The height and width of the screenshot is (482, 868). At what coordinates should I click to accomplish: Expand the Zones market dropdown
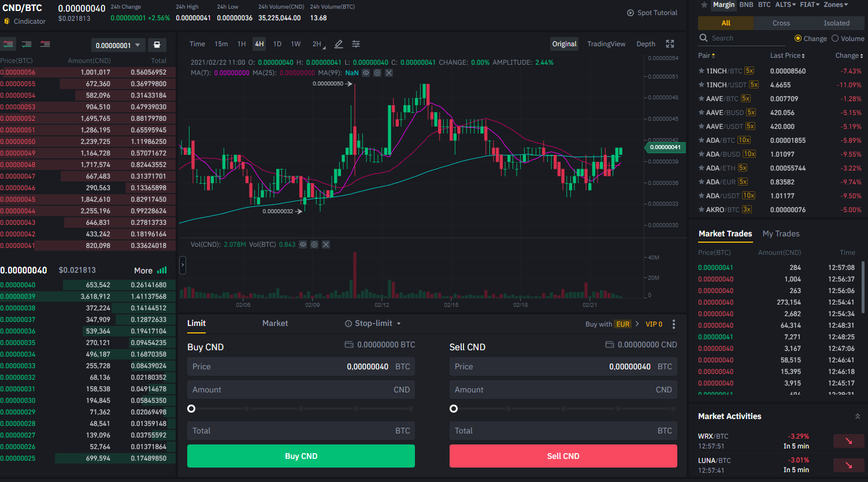836,5
